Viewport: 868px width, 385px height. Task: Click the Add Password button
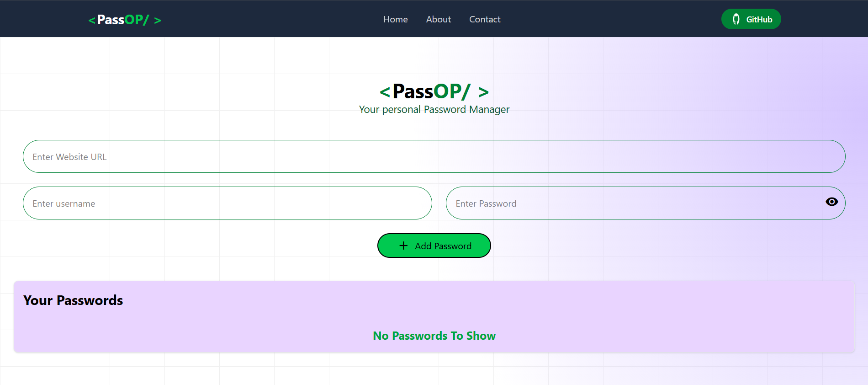pos(434,246)
